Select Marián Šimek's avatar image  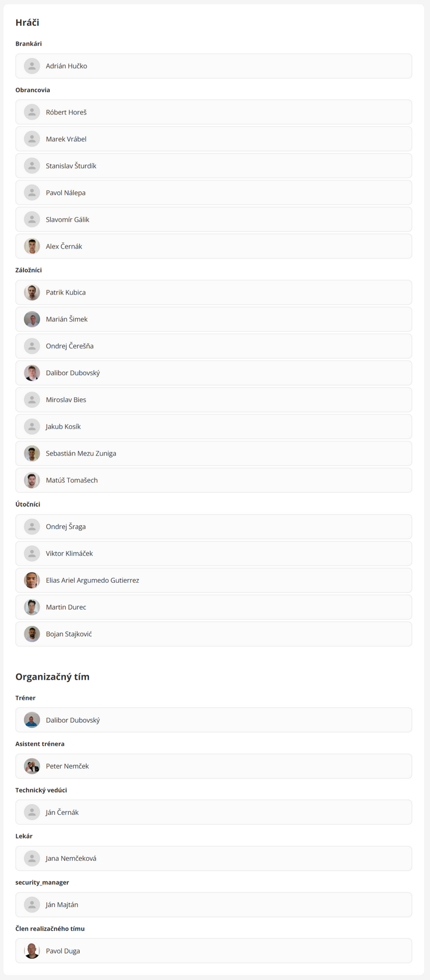(32, 319)
